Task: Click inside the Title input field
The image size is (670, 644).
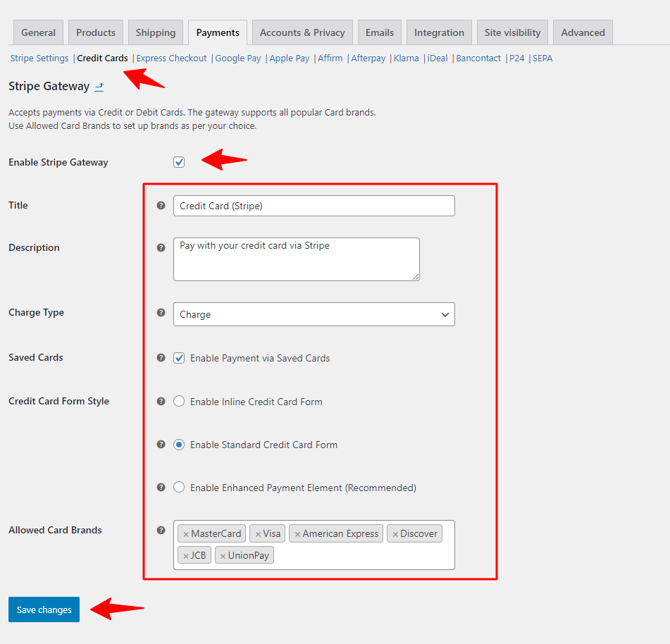Action: (314, 206)
